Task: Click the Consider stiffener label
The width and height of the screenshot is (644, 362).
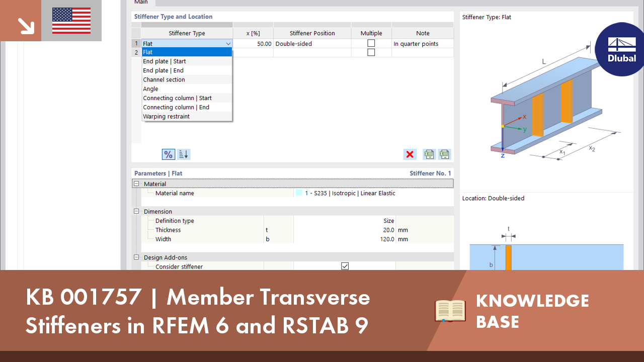Action: [x=179, y=266]
